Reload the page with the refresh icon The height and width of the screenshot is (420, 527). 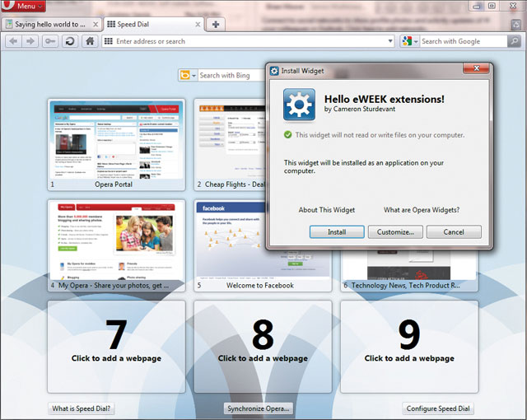coord(70,41)
